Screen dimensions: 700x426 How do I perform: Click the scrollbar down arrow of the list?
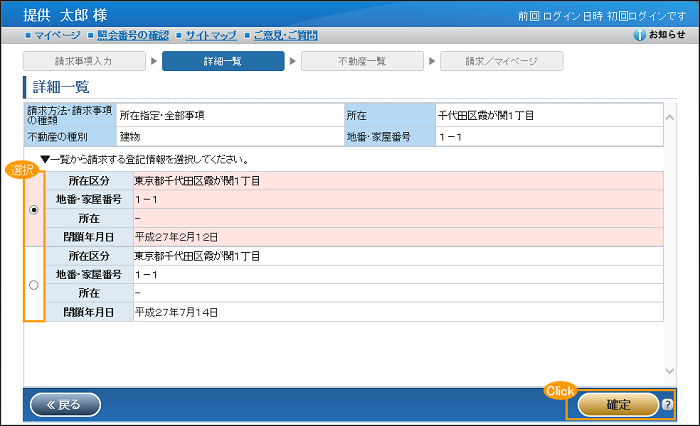click(x=669, y=371)
